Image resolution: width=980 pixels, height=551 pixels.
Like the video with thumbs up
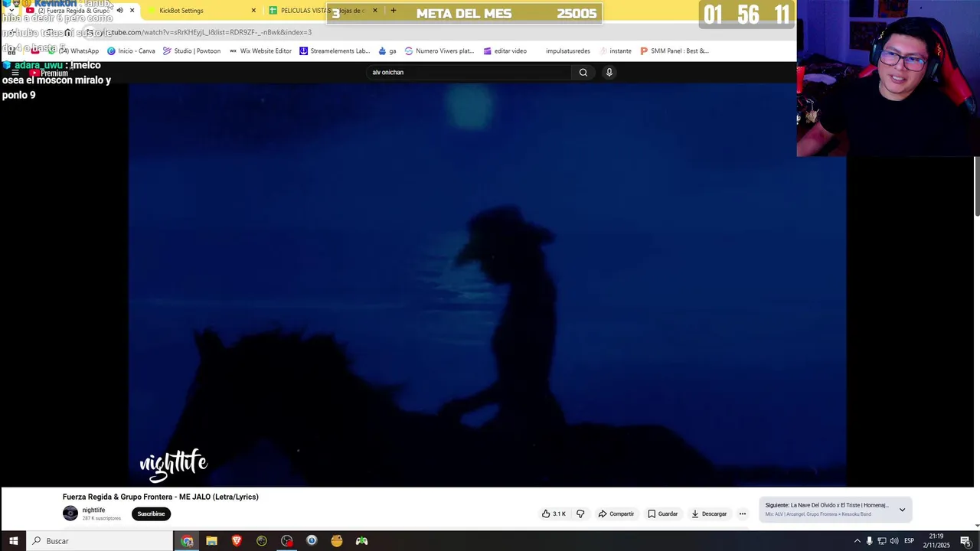554,514
